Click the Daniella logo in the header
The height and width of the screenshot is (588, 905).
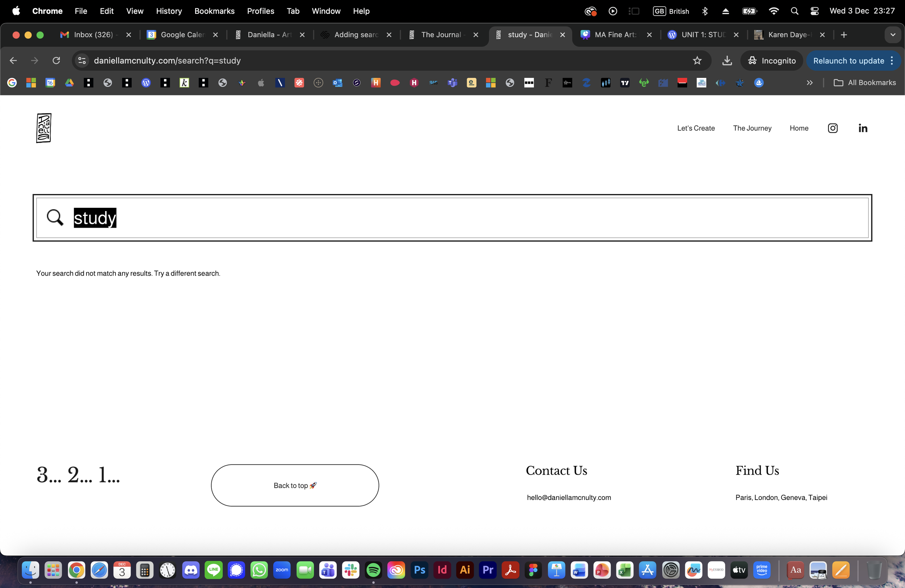(x=44, y=128)
